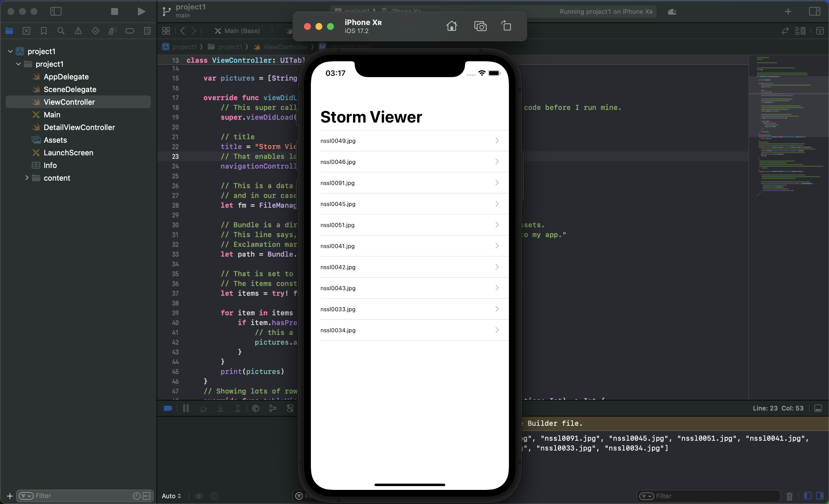Screen dimensions: 829x504
Task: Toggle the variables view pane
Action: [x=807, y=496]
